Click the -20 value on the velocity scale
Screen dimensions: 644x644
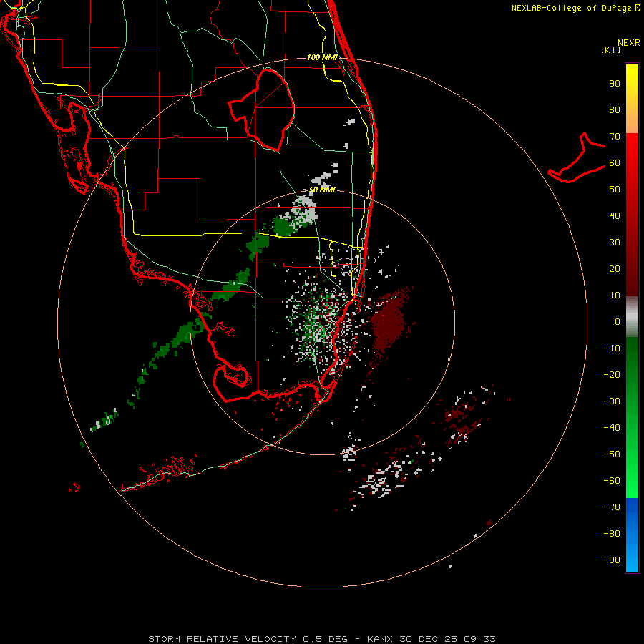coord(612,374)
